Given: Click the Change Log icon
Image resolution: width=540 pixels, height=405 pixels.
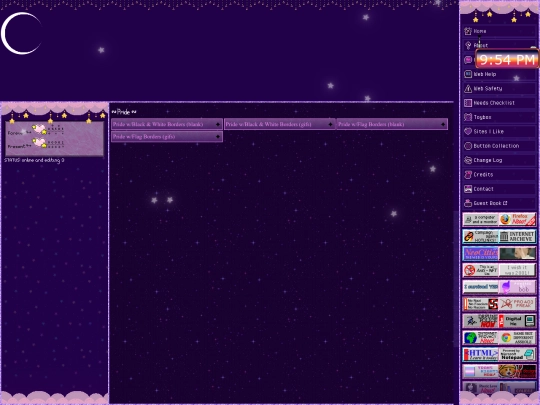Looking at the screenshot, I should coord(468,160).
